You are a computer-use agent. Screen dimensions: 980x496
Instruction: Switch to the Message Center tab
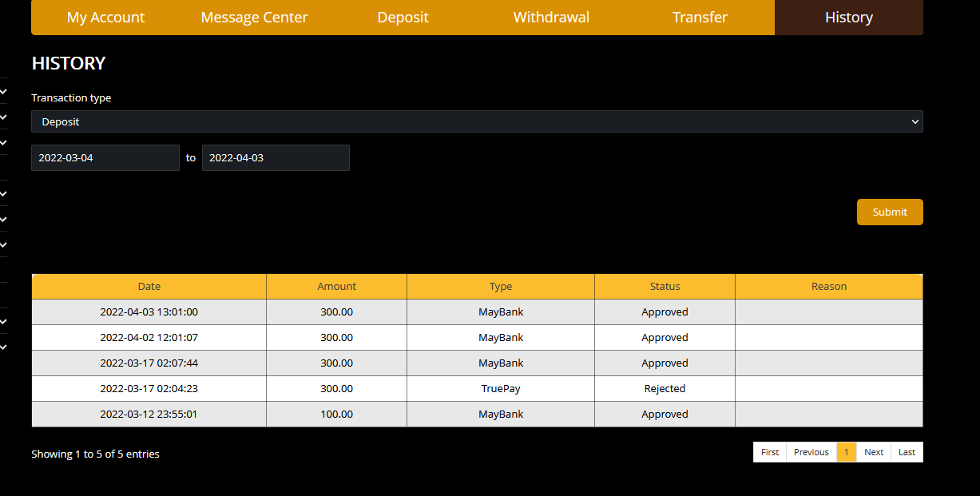tap(254, 18)
